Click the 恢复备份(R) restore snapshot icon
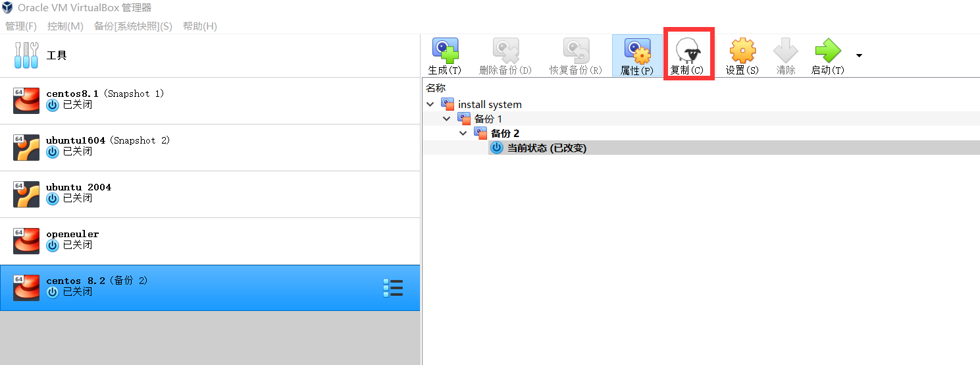 click(x=576, y=50)
